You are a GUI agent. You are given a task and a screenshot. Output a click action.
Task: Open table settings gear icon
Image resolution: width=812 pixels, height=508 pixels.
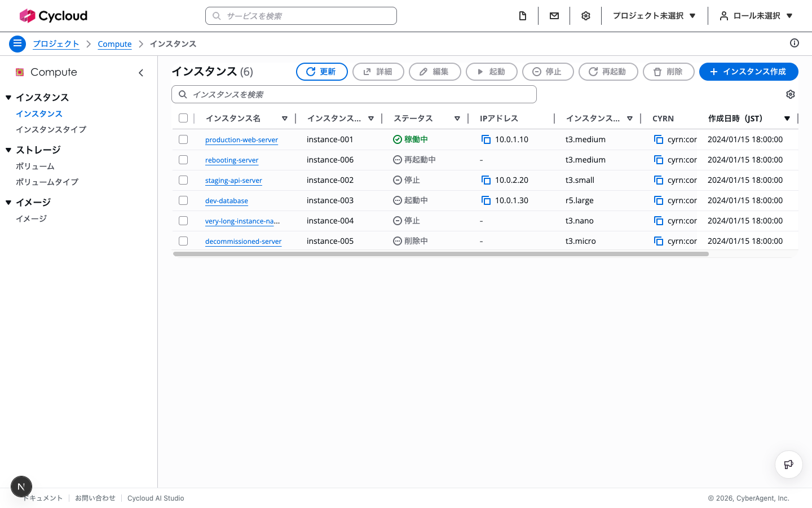(791, 94)
